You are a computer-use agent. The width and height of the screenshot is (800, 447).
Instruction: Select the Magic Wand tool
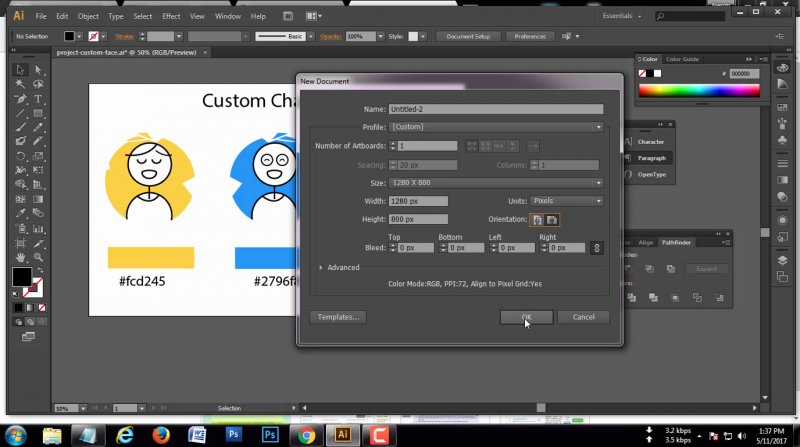[20, 84]
